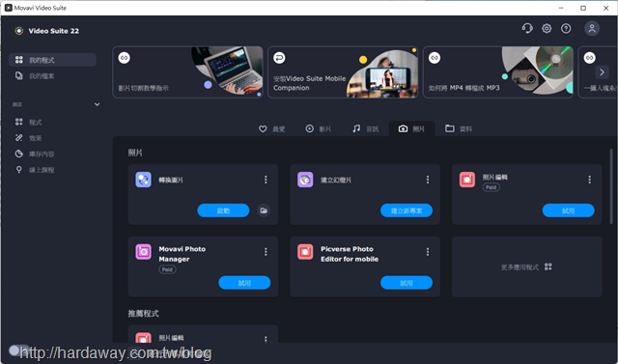Open folder icon next to 啟動 button
Image resolution: width=618 pixels, height=364 pixels.
pyautogui.click(x=264, y=210)
